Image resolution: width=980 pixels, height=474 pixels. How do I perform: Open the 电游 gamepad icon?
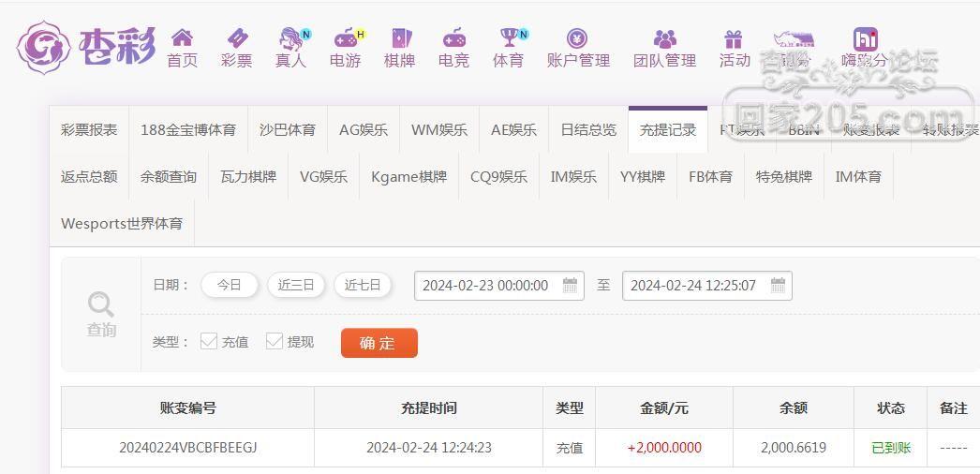coord(346,38)
